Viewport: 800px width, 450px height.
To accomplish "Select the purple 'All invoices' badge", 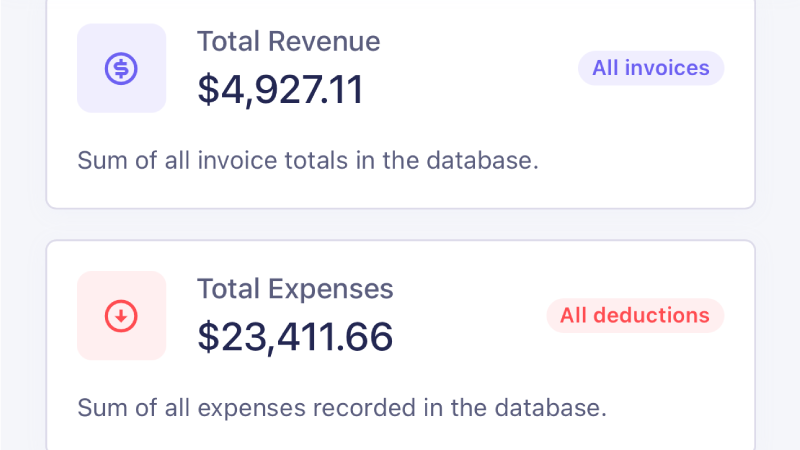I will click(650, 68).
